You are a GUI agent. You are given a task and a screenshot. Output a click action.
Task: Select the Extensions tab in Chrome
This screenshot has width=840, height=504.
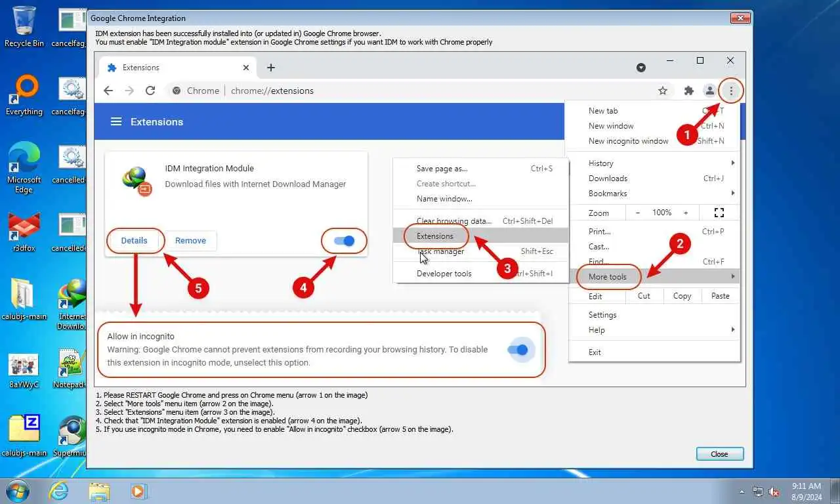pyautogui.click(x=177, y=68)
